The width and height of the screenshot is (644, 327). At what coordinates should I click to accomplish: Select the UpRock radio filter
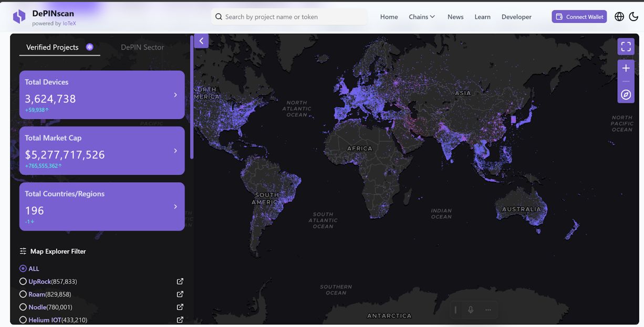click(x=23, y=281)
